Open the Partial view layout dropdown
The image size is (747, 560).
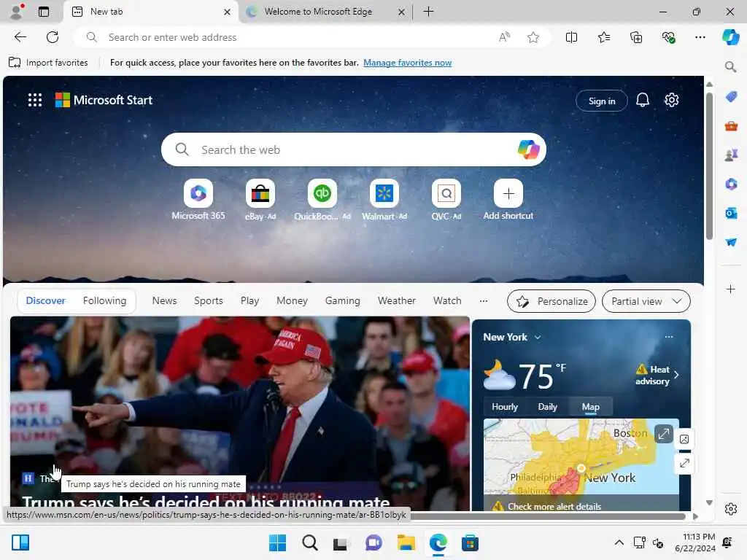click(646, 301)
